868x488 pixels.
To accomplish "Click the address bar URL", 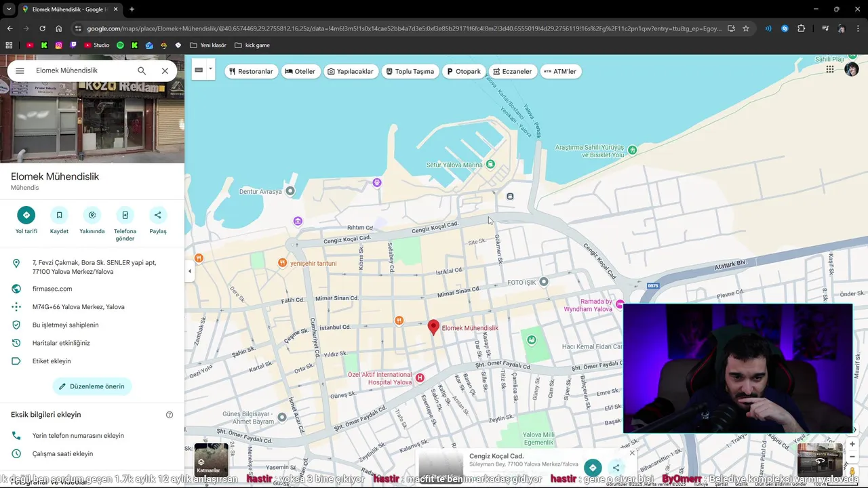I will [x=403, y=28].
